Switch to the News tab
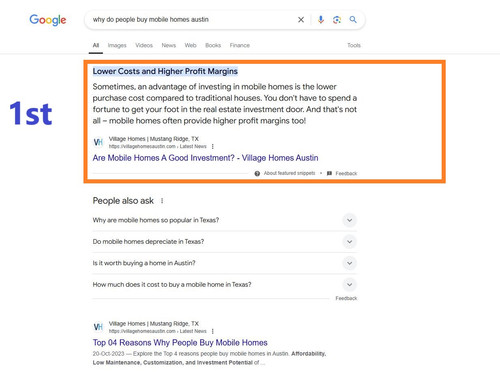The width and height of the screenshot is (500, 372). (x=169, y=45)
